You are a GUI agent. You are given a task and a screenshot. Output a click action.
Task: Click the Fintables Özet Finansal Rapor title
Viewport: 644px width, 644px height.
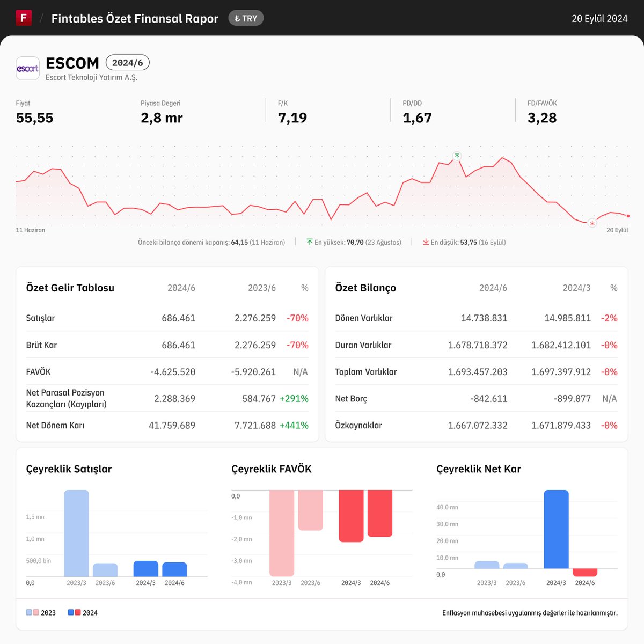tap(135, 18)
